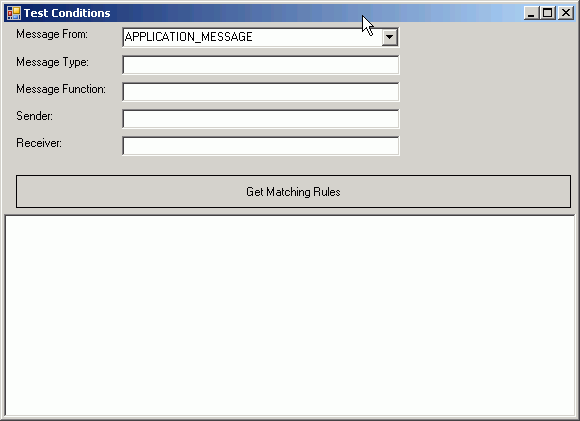The image size is (580, 421).
Task: Click the Sender label text
Action: [x=34, y=116]
